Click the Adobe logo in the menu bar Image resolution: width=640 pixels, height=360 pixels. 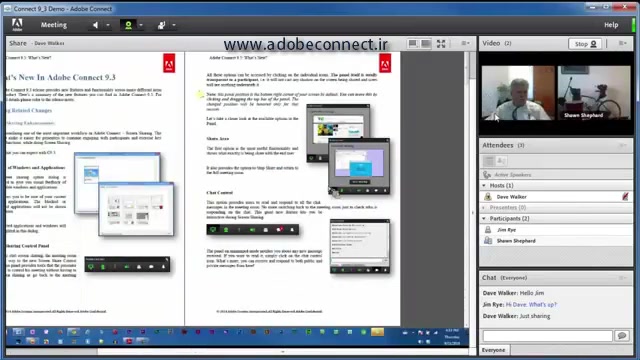17,24
